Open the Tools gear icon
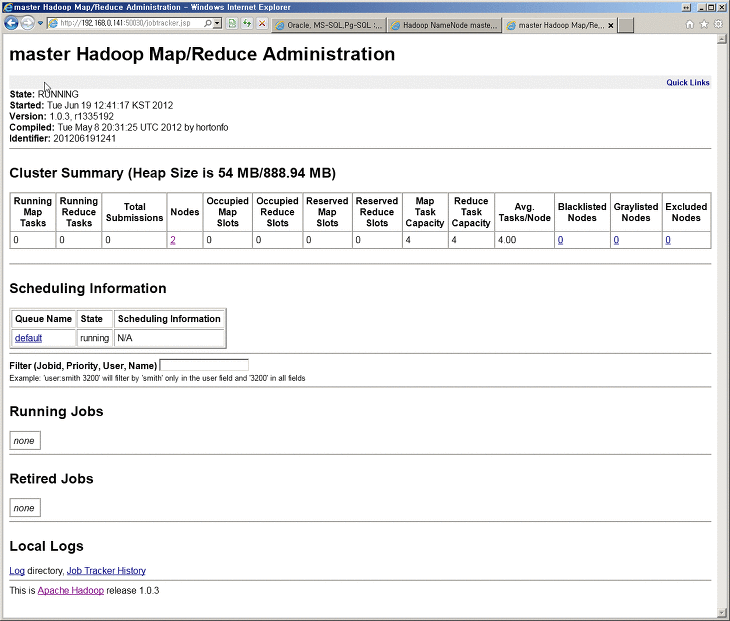 pos(718,23)
